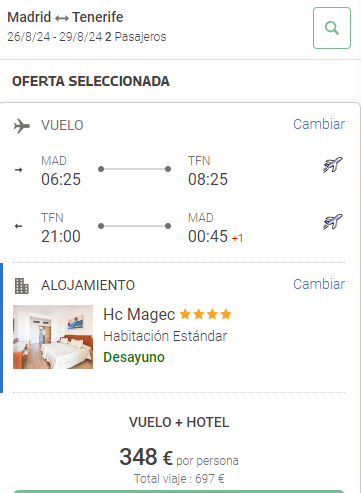Viewport: 361px width, 493px height.
Task: Change the accommodation via Cambiar
Action: click(x=319, y=284)
